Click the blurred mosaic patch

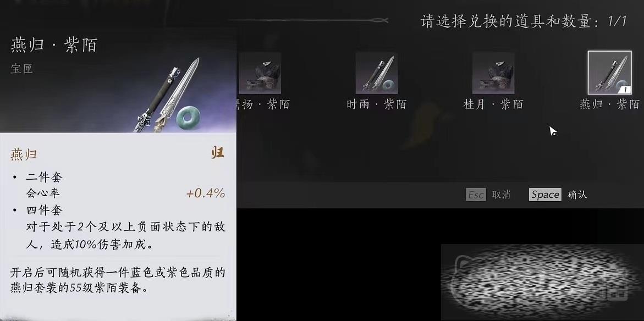click(x=542, y=282)
